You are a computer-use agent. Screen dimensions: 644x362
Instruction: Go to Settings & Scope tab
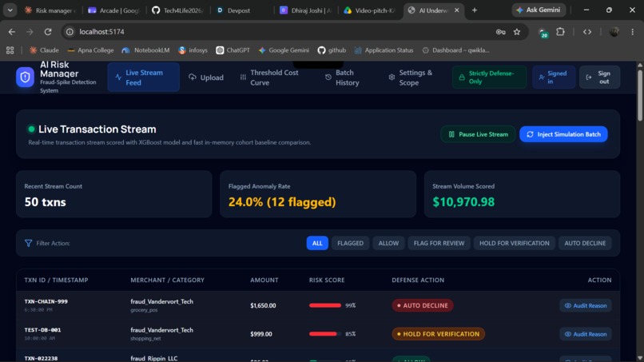411,78
